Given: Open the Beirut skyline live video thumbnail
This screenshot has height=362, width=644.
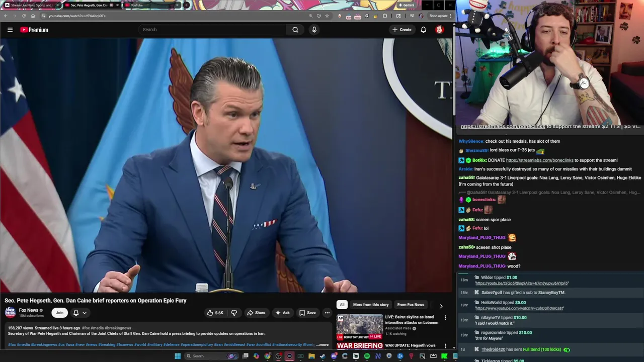Looking at the screenshot, I should pyautogui.click(x=359, y=327).
